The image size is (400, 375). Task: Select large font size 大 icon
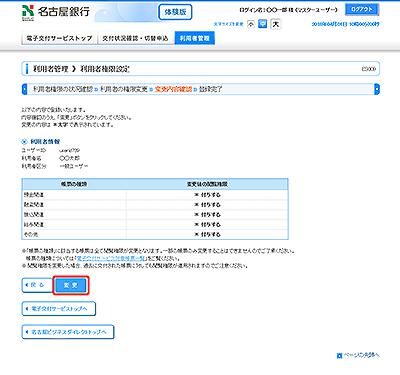point(276,24)
